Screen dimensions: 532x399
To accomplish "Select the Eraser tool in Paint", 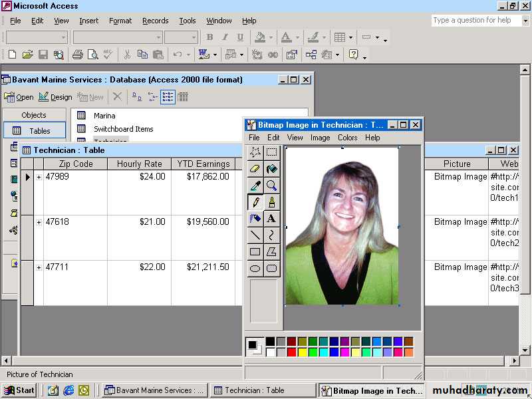I will pos(255,169).
